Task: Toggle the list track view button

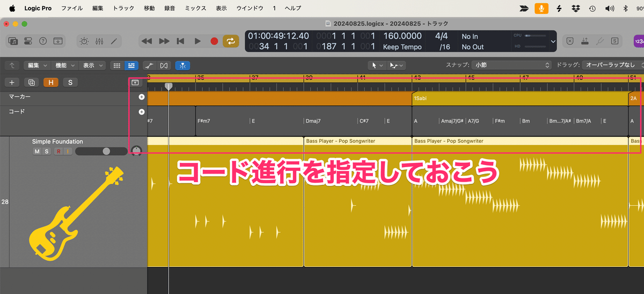Action: point(131,65)
